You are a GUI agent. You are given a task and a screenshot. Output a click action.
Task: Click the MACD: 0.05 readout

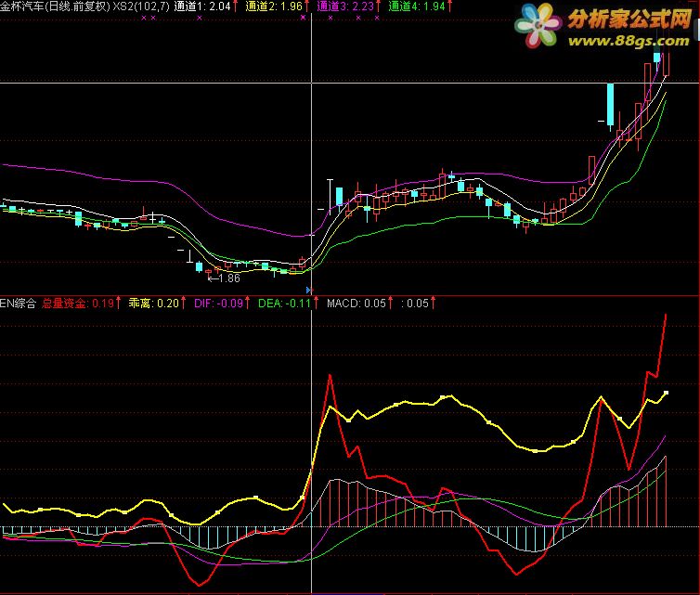356,304
